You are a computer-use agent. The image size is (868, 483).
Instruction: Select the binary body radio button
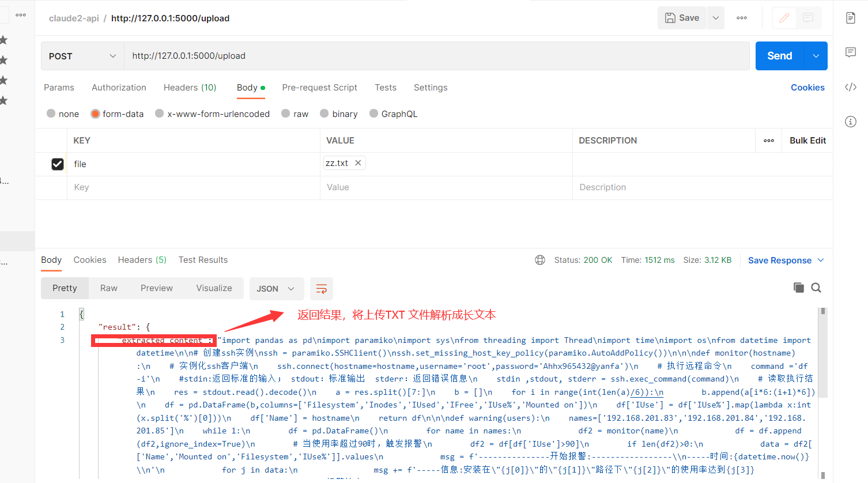[x=324, y=114]
